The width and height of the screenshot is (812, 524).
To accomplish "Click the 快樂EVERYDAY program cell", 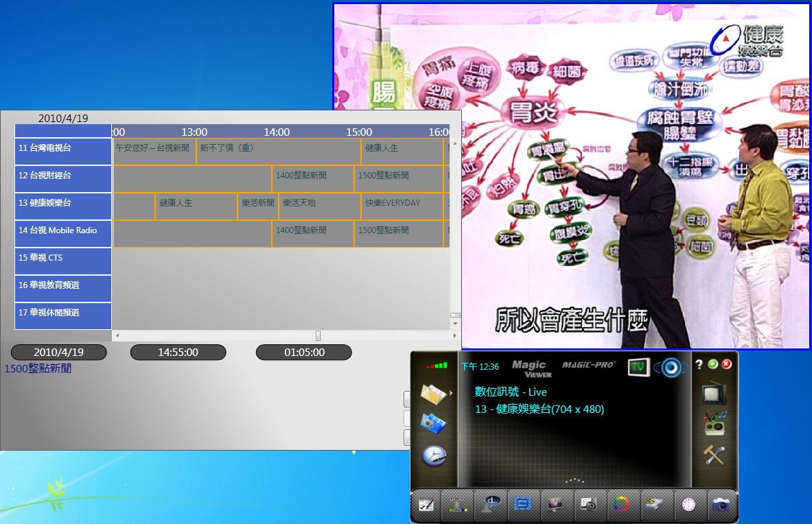I will [x=402, y=206].
